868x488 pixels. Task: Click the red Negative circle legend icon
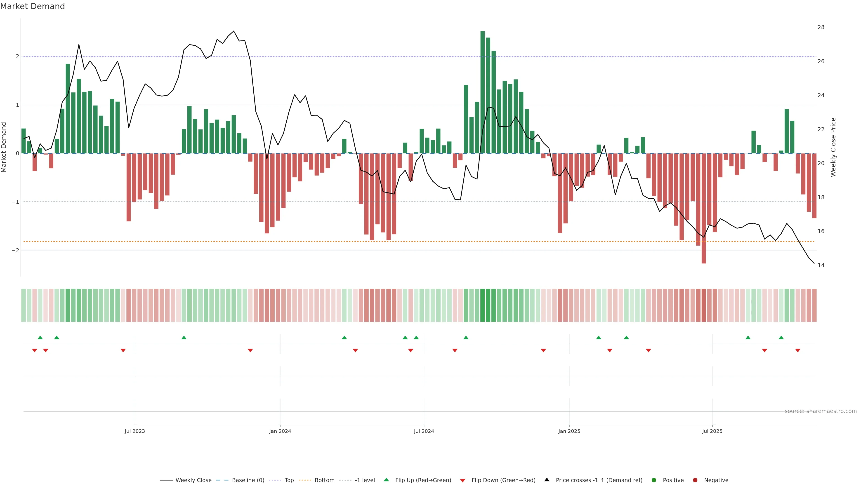pyautogui.click(x=695, y=480)
